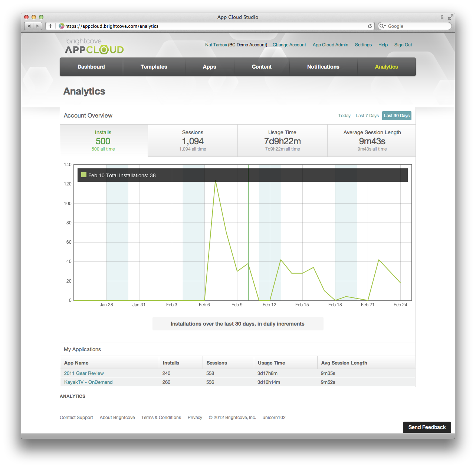Click the site favicon in the address bar
Image resolution: width=476 pixels, height=468 pixels.
tap(62, 26)
